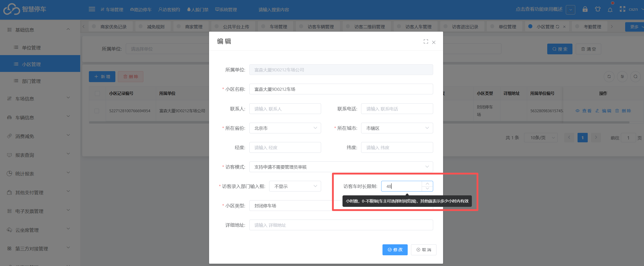Image resolution: width=644 pixels, height=266 pixels.
Task: Switch to 访客车辆管理 tab
Action: point(318,27)
